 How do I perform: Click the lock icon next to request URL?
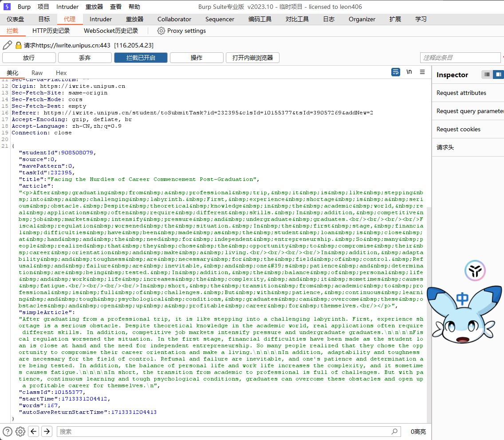(19, 45)
